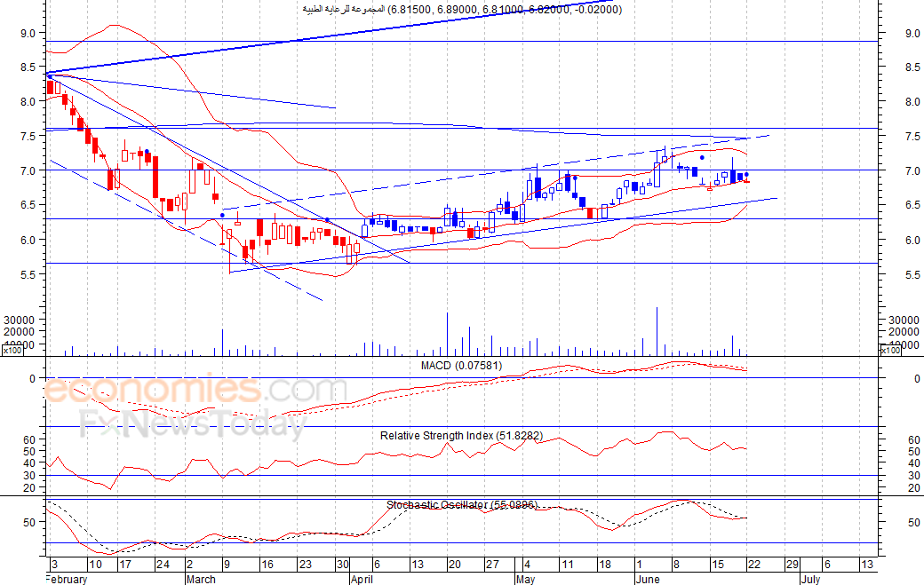Image resolution: width=924 pixels, height=585 pixels.
Task: Select the Stochastic Oscillator title
Action: (460, 505)
